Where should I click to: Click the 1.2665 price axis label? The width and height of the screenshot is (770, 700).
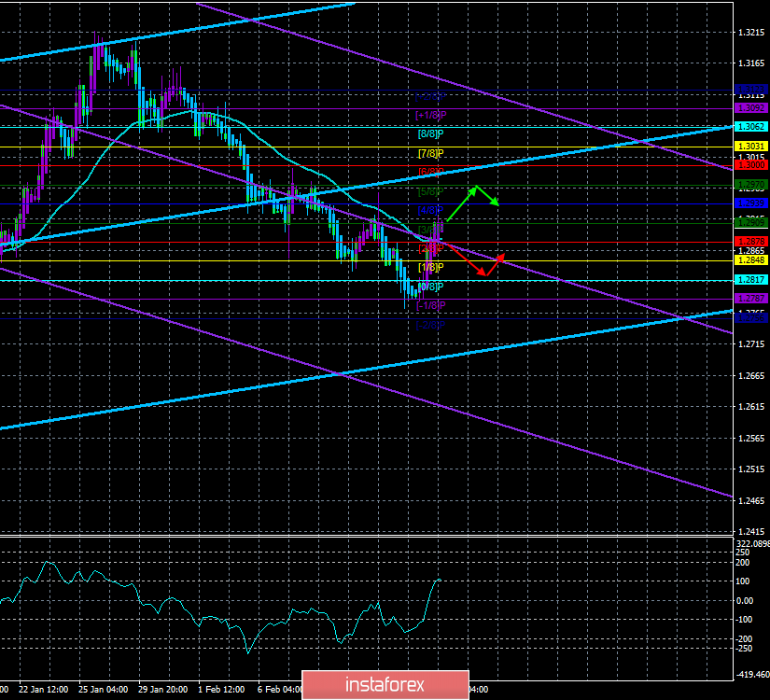click(x=751, y=376)
